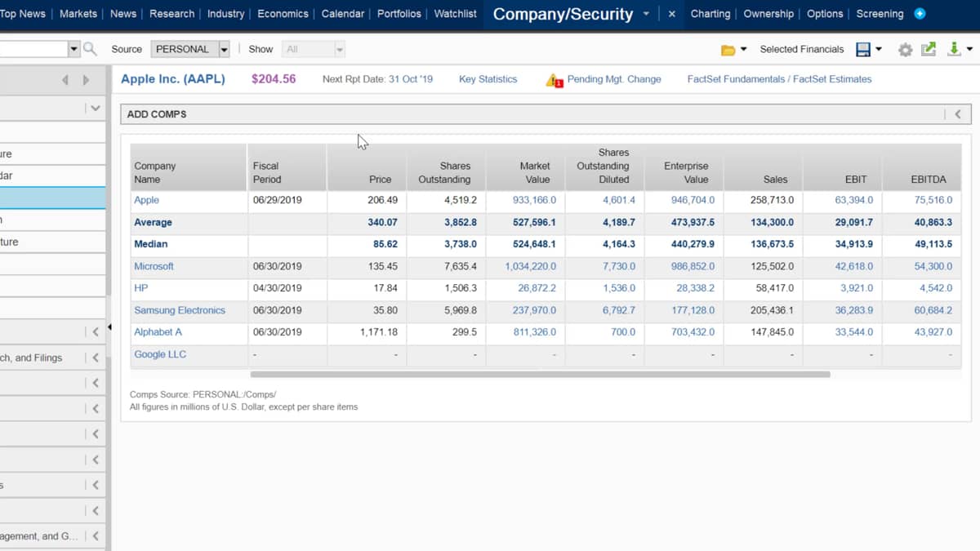Open the Markets menu

78,14
